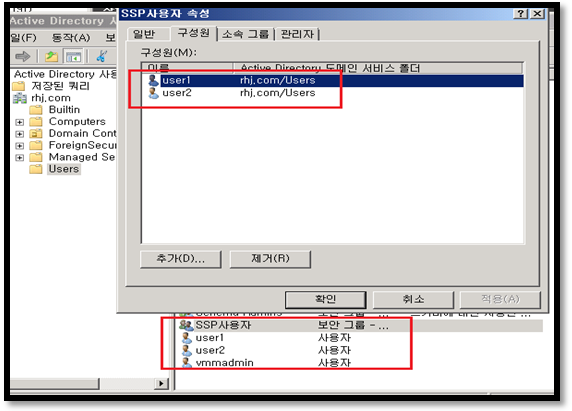Click the user2 icon in members list
Image resolution: width=572 pixels, height=411 pixels.
153,93
